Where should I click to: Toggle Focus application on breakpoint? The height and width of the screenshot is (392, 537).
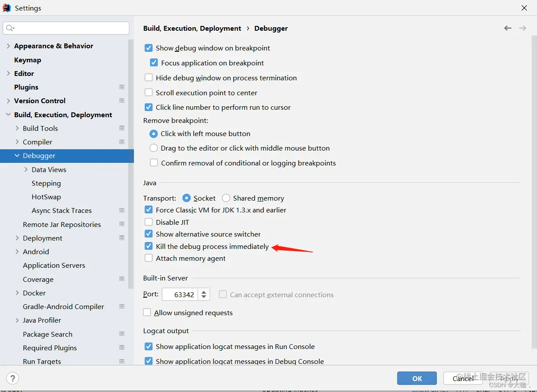click(154, 63)
